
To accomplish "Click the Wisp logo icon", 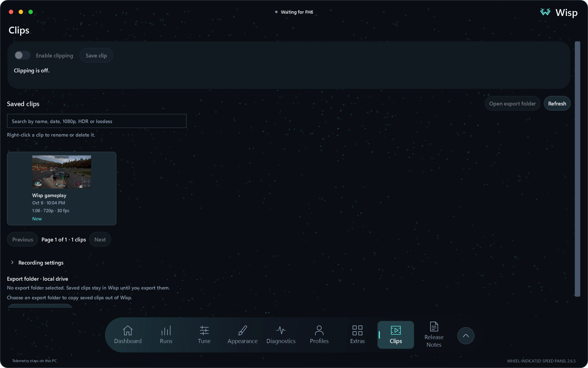I will [545, 12].
